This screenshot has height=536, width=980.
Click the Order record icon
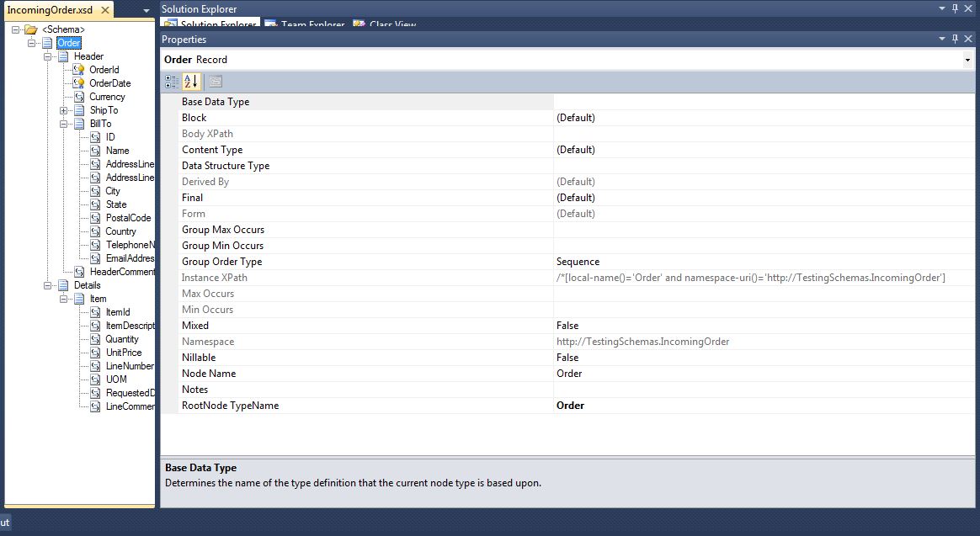(47, 43)
